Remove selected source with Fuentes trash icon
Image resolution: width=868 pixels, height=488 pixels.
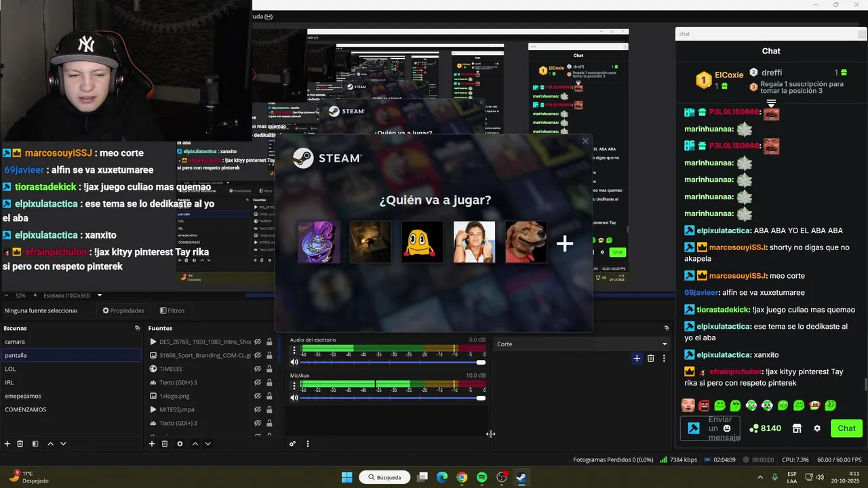(165, 444)
